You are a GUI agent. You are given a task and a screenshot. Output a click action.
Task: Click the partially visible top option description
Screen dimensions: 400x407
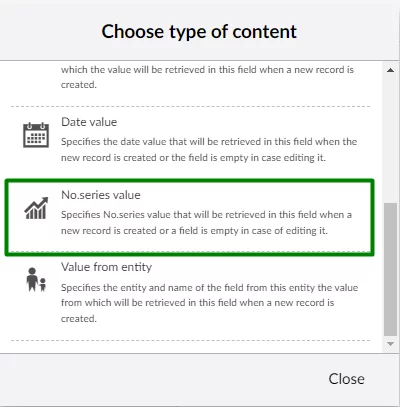(207, 77)
